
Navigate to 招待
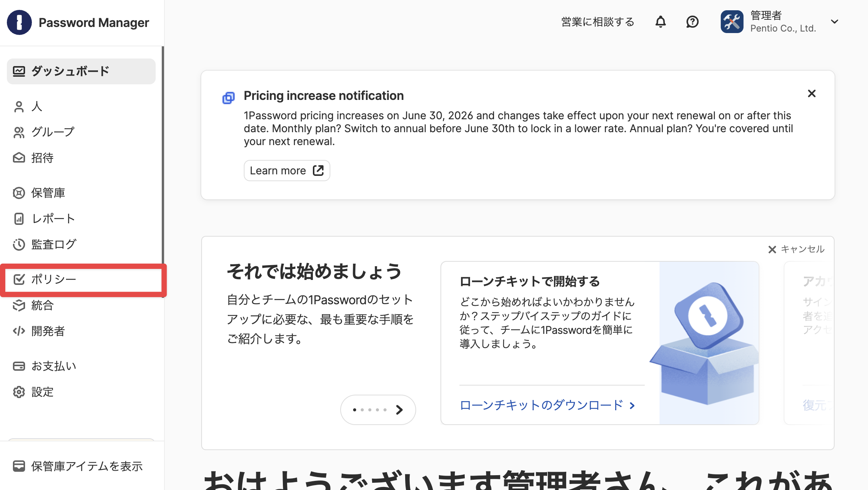(x=81, y=158)
